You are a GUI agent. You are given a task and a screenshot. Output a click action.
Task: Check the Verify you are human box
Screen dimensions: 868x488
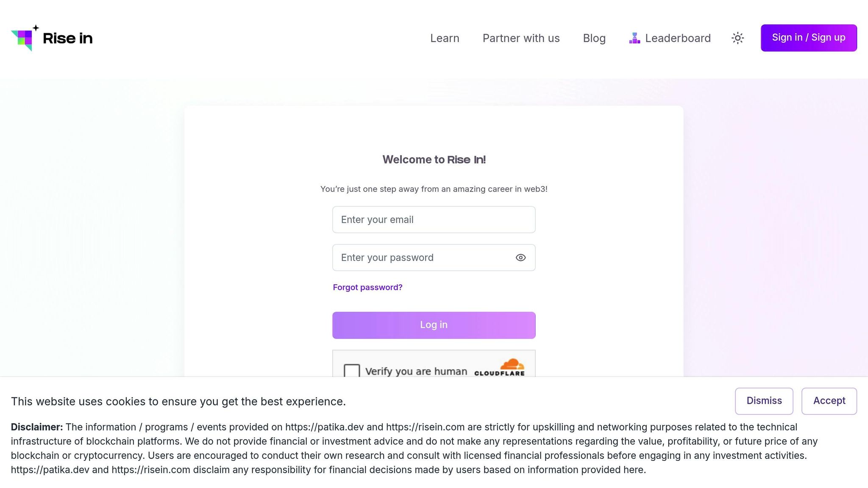[352, 371]
